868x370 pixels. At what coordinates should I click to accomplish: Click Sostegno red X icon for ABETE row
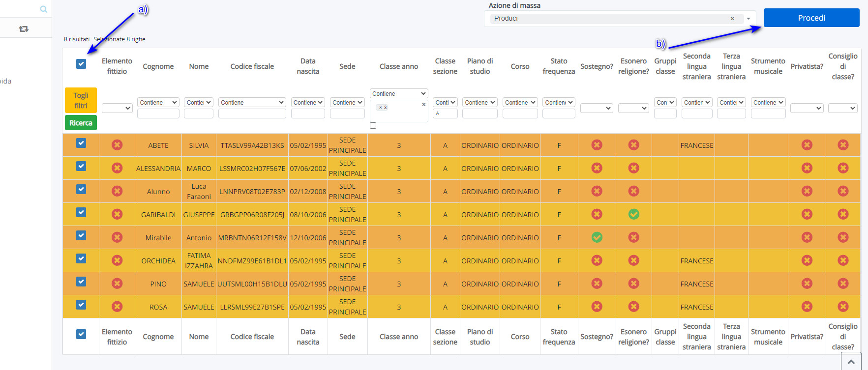coord(597,145)
